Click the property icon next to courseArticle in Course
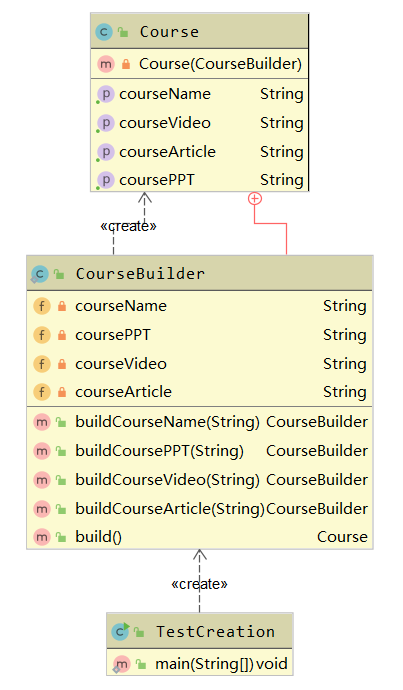 (106, 152)
